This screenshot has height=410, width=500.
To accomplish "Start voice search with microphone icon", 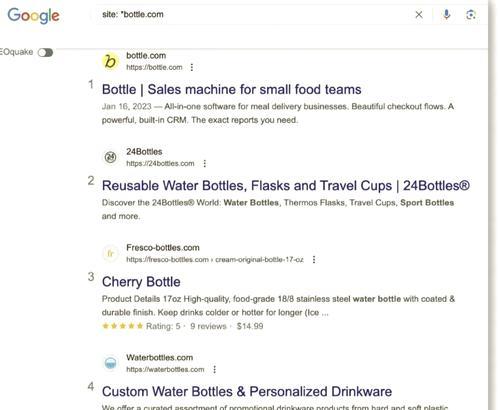I will click(x=447, y=14).
